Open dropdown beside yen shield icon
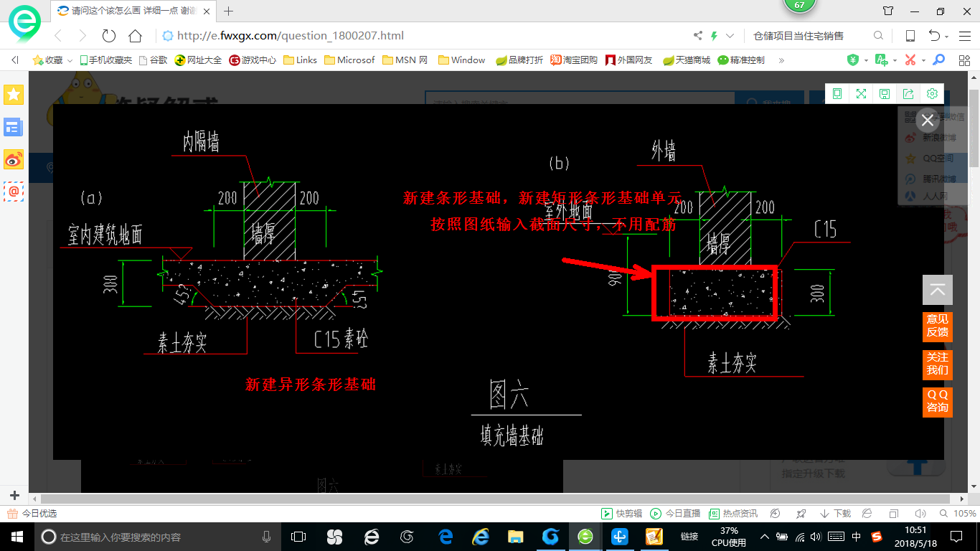The height and width of the screenshot is (551, 980). (x=866, y=61)
